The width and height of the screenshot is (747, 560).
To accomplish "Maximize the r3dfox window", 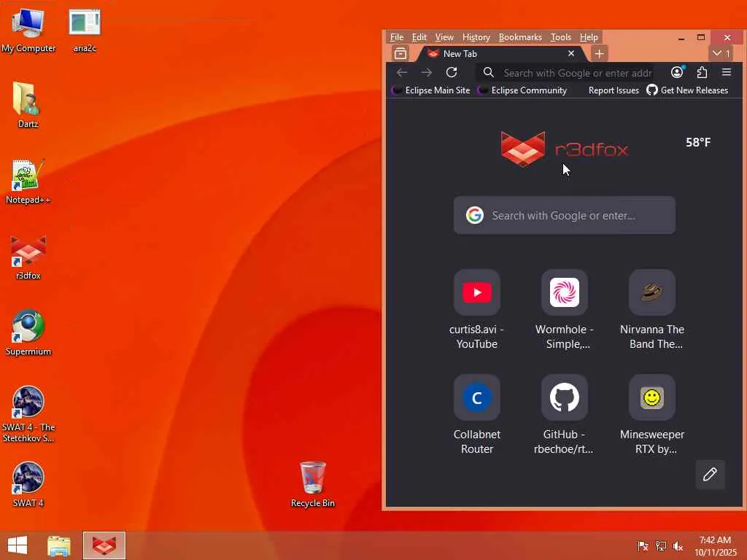I will [701, 38].
